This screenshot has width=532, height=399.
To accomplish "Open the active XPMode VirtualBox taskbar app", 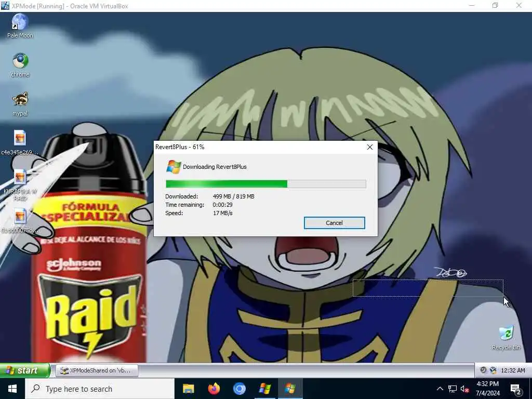I will (290, 389).
